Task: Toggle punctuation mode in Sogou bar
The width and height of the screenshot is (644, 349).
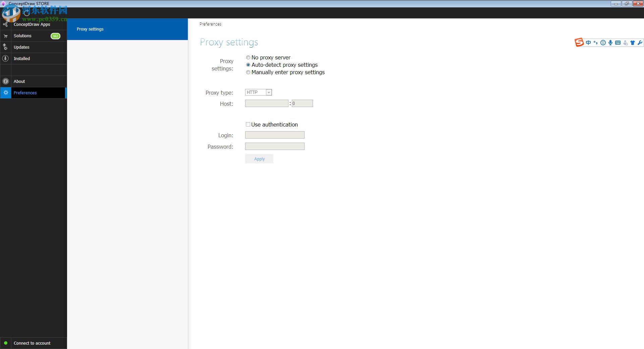Action: click(x=595, y=43)
